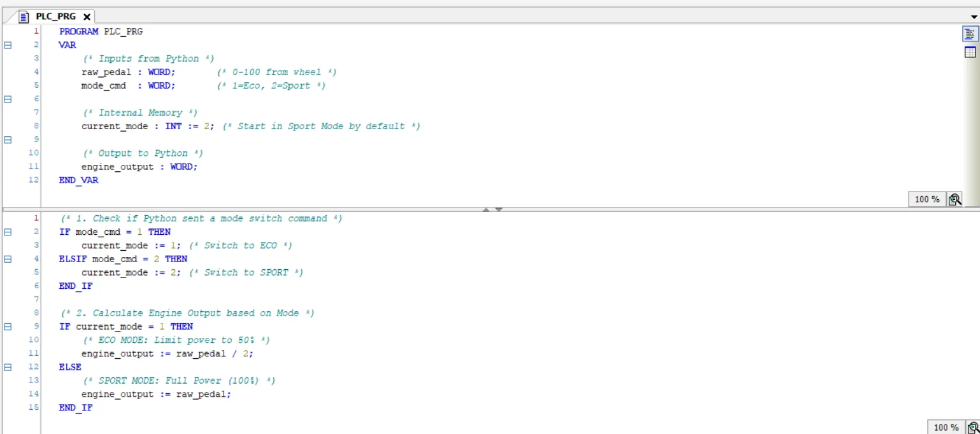
Task: Click the Calculate Engine Output comment
Action: point(187,313)
